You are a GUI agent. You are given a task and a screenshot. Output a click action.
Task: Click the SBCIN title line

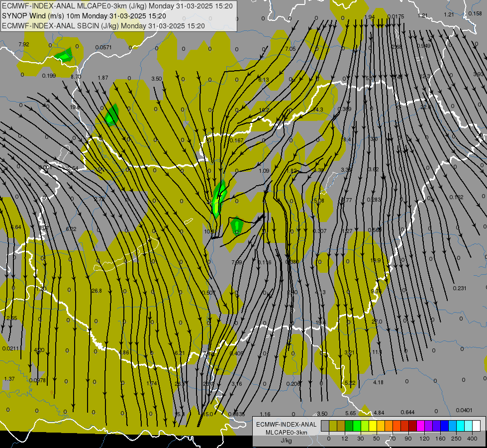pyautogui.click(x=103, y=26)
